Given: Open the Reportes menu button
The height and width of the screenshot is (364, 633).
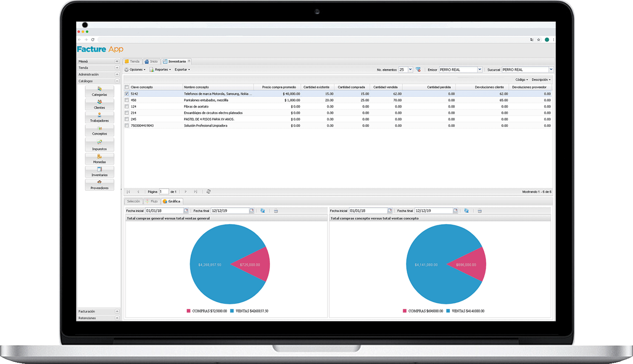Looking at the screenshot, I should [160, 70].
